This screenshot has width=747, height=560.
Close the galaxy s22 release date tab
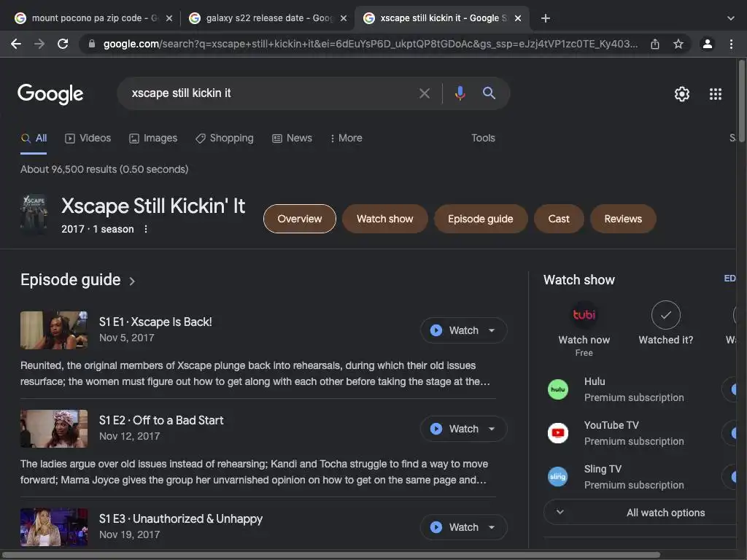click(x=344, y=18)
